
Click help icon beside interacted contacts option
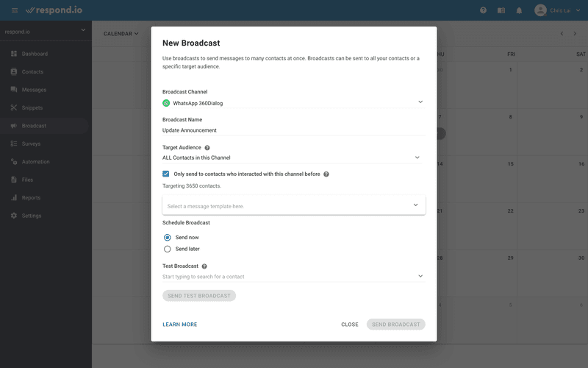[x=326, y=174]
